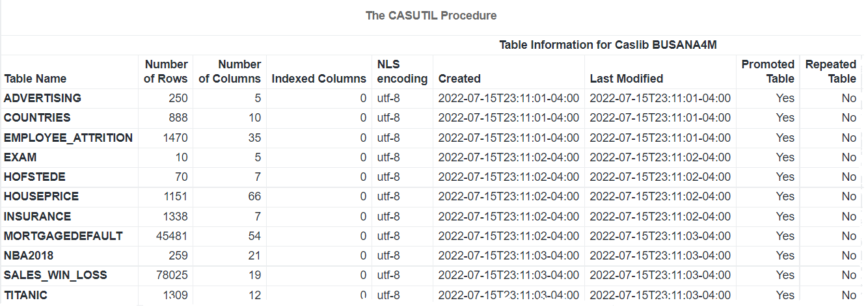The height and width of the screenshot is (307, 868).
Task: Select the NLS encoding column header
Action: pyautogui.click(x=402, y=72)
